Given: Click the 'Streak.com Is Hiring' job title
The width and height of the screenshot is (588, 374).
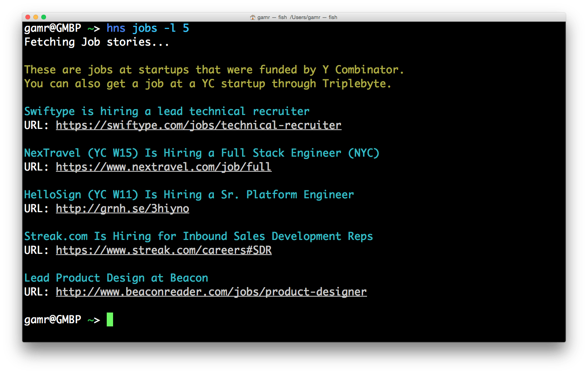Looking at the screenshot, I should (x=199, y=236).
